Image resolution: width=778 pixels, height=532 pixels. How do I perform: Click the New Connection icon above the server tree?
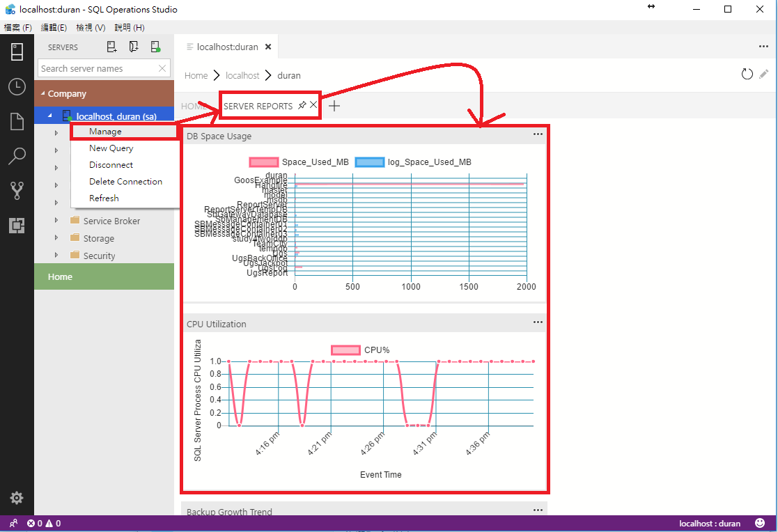click(111, 46)
